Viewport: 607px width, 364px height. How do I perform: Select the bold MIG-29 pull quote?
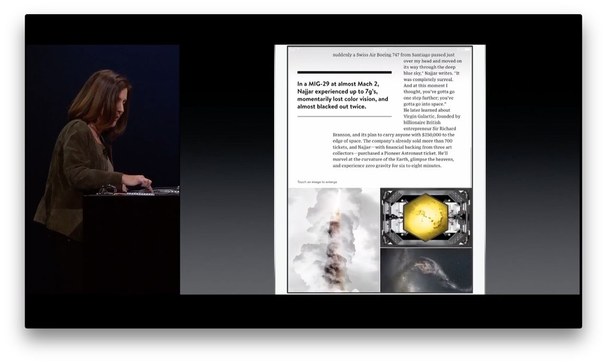pyautogui.click(x=343, y=95)
